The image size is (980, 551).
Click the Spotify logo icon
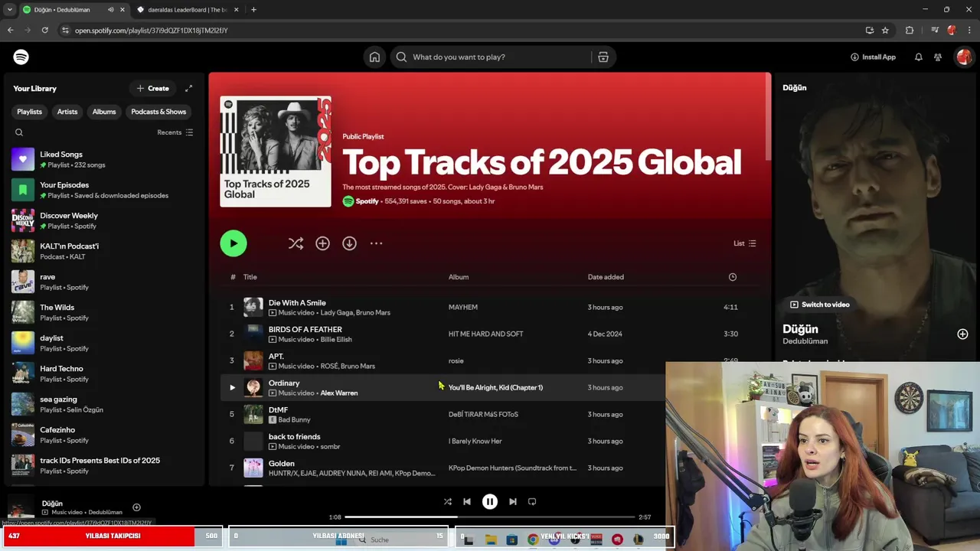pyautogui.click(x=21, y=57)
